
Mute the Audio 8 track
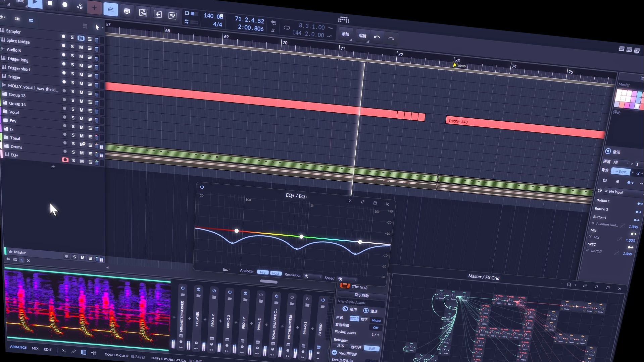click(81, 56)
